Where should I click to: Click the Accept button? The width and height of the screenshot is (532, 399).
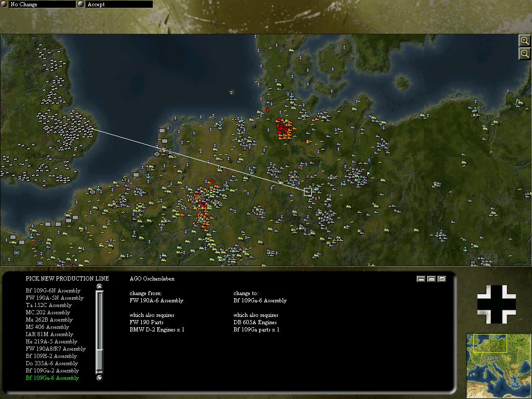(x=119, y=4)
